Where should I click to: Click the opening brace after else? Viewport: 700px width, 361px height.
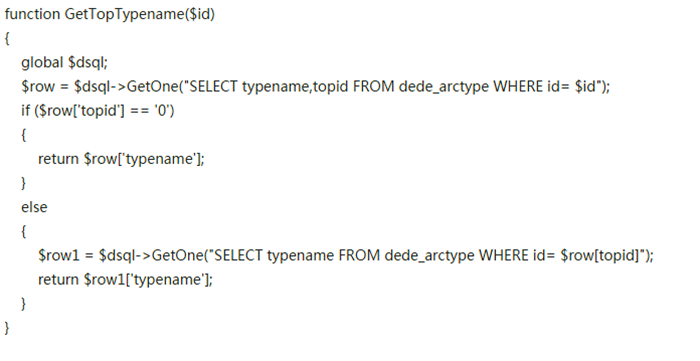24,232
